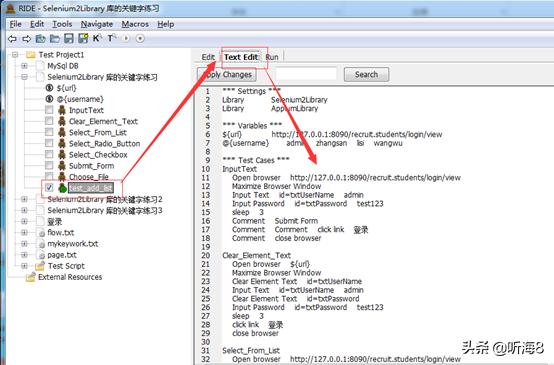Click the stop test run icon

[x=140, y=38]
